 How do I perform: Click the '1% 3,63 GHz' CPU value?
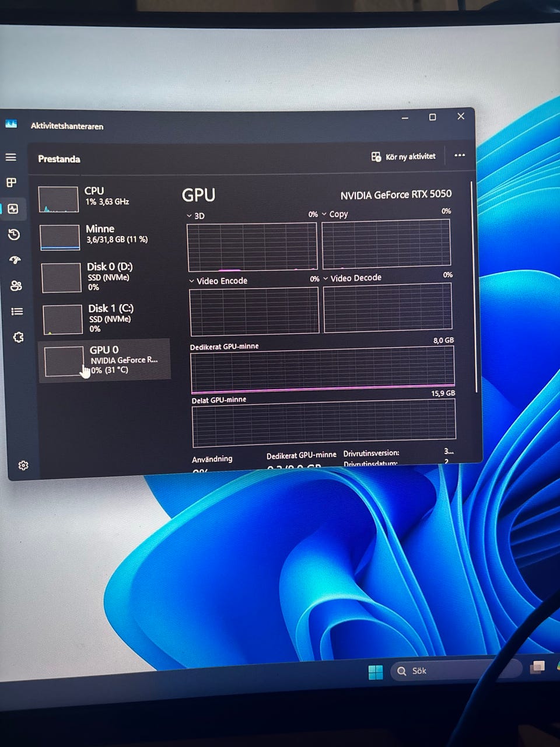coord(107,202)
